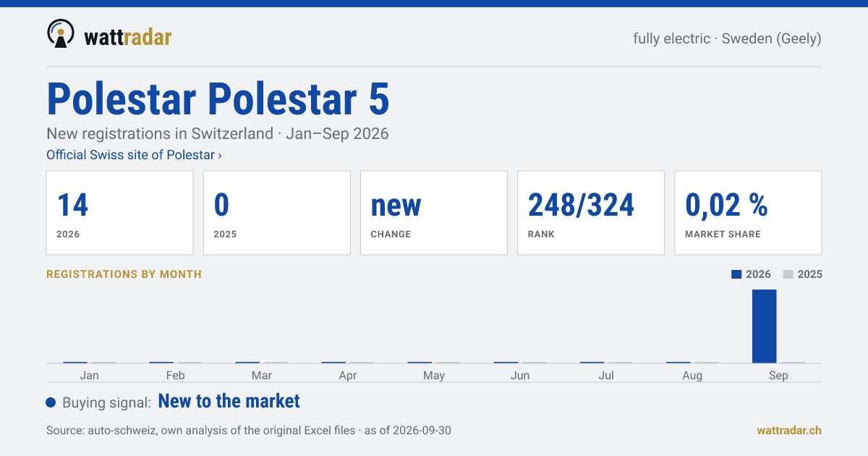Select the 2026 legend blue swatch
The image size is (868, 456).
(x=737, y=274)
